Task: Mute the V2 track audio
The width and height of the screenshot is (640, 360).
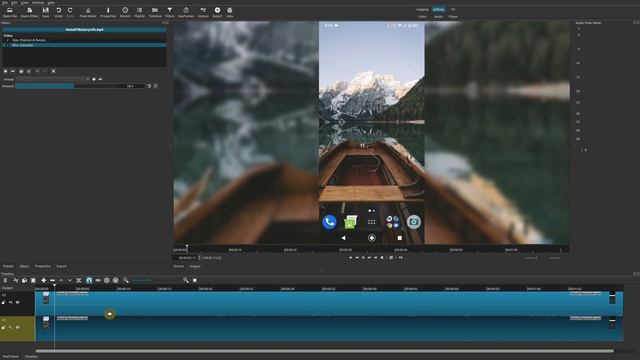Action: pyautogui.click(x=11, y=302)
